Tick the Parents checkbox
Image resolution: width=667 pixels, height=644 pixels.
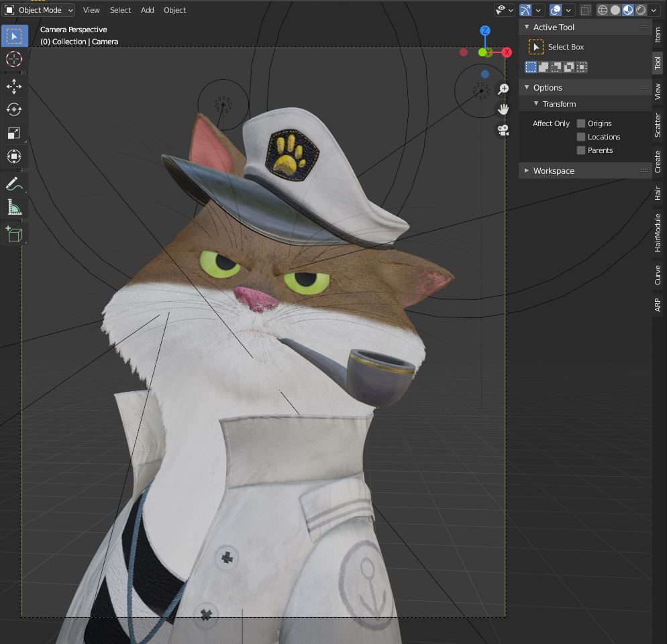pos(581,150)
